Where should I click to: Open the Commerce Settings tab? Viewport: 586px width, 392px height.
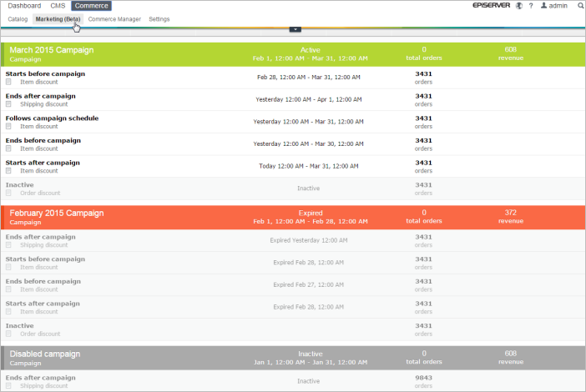tap(159, 18)
